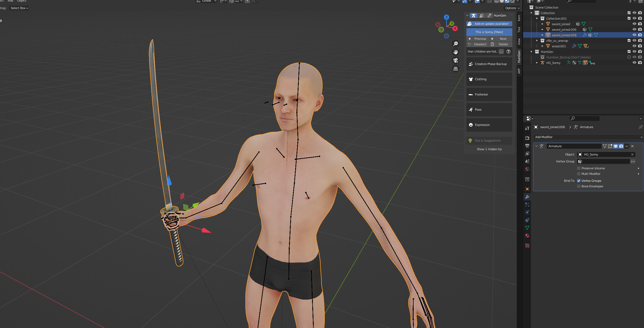Open the Physics properties tab
The height and width of the screenshot is (328, 644).
[x=527, y=212]
